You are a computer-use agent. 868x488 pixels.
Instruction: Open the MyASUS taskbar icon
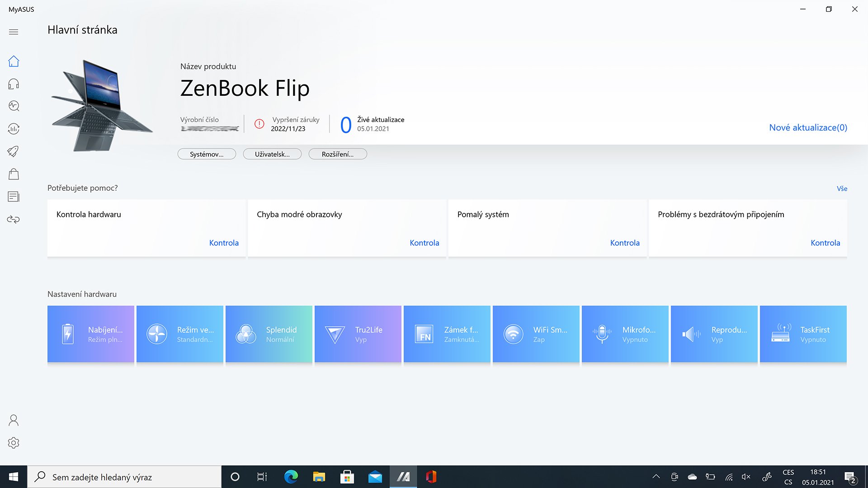coord(403,477)
